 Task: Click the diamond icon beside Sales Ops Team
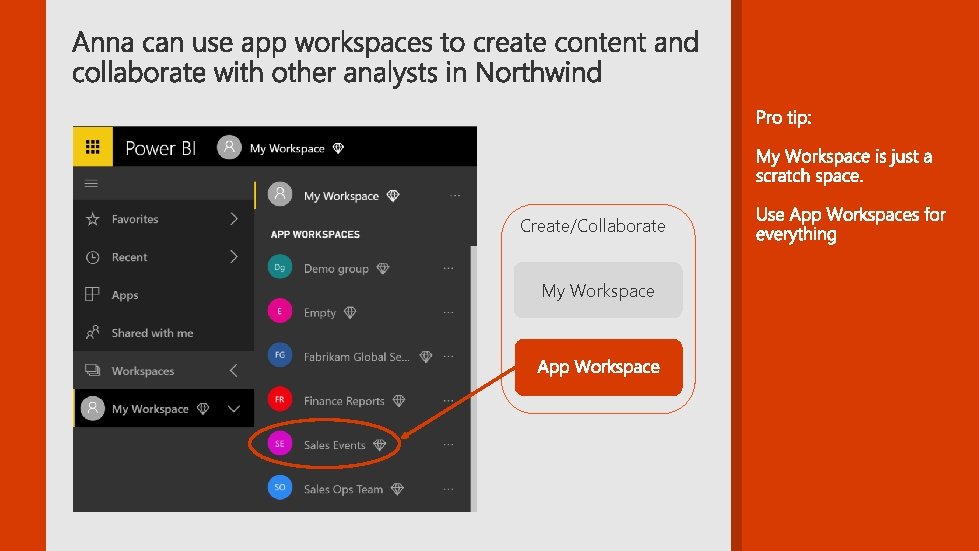coord(397,489)
